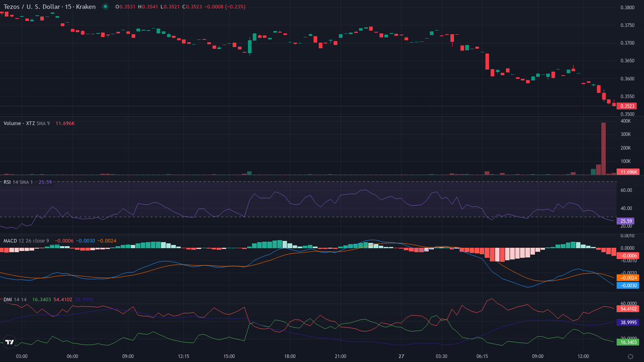This screenshot has width=644, height=362.
Task: Click the 15:00 time axis marker
Action: [229, 356]
